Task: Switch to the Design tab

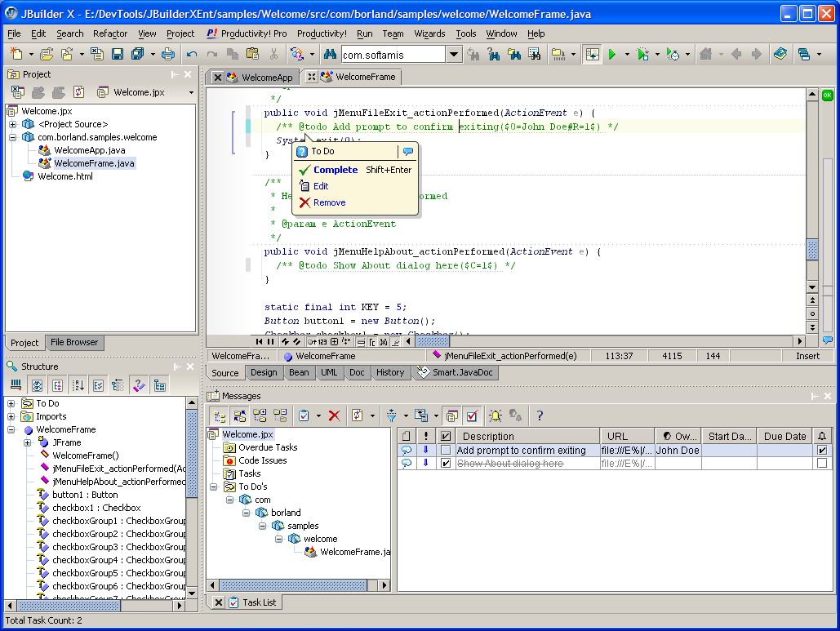Action: pos(264,372)
